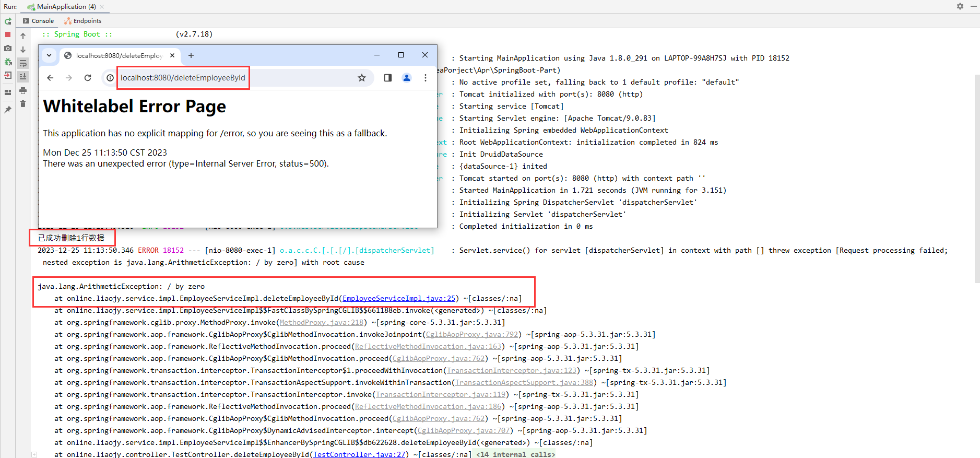
Task: Open the browser tab search dropdown
Action: click(49, 55)
